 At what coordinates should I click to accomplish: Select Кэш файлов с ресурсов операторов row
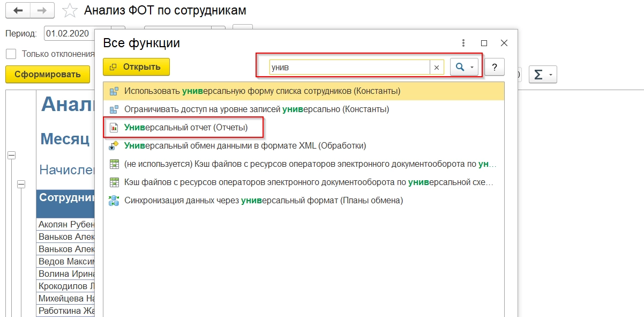(304, 182)
